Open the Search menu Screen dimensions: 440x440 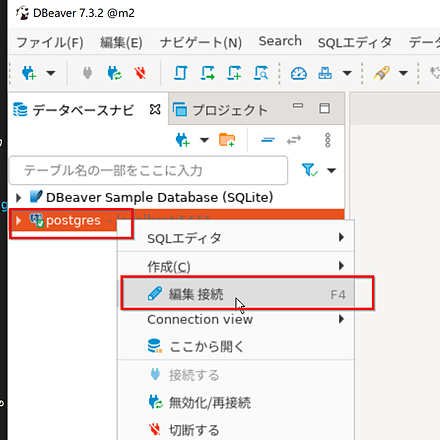(280, 41)
